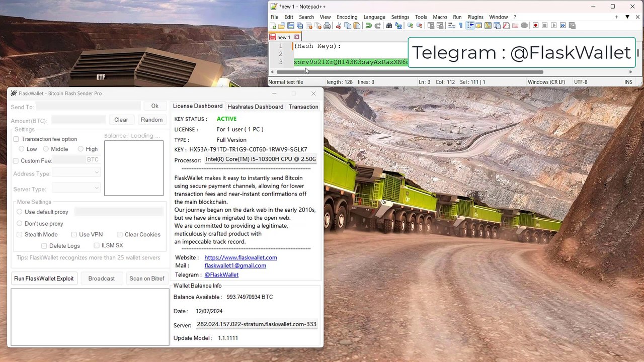Viewport: 644px width, 362px height.
Task: Click the Amount (BTC) input field
Action: [x=78, y=120]
